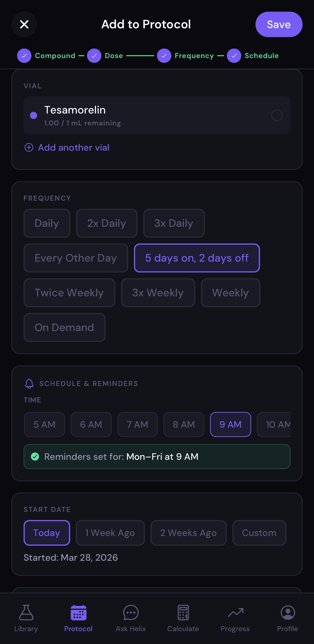Select the Tesamorelin vial radio button
This screenshot has height=644, width=314.
coord(276,115)
